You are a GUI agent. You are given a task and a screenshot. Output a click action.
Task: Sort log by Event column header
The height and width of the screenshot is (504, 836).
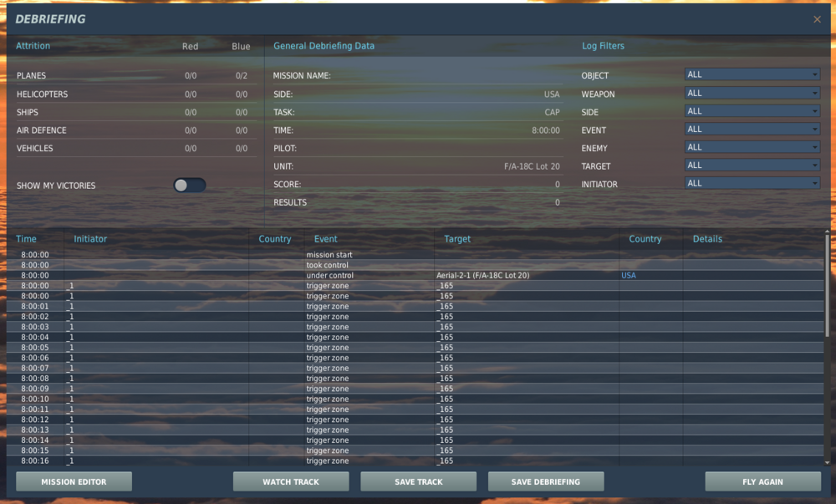326,239
